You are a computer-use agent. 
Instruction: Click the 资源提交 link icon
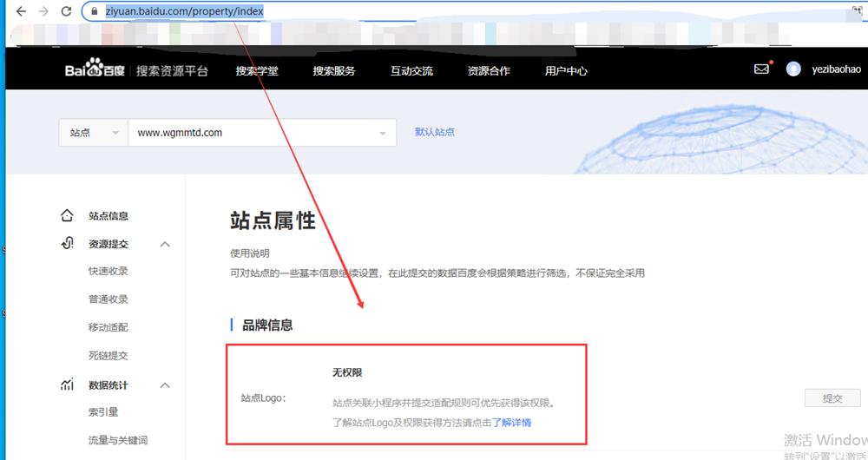click(x=67, y=245)
